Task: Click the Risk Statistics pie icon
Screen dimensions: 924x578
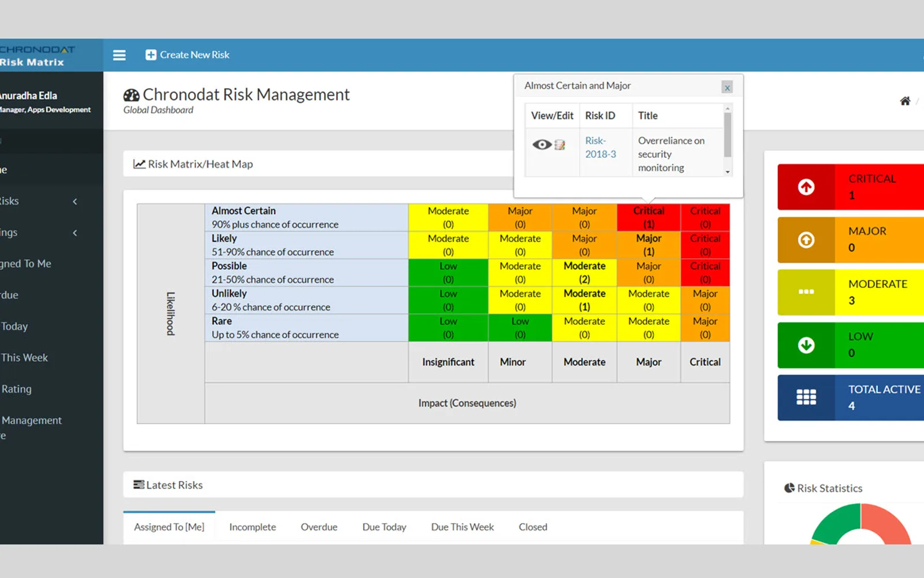Action: (x=789, y=488)
